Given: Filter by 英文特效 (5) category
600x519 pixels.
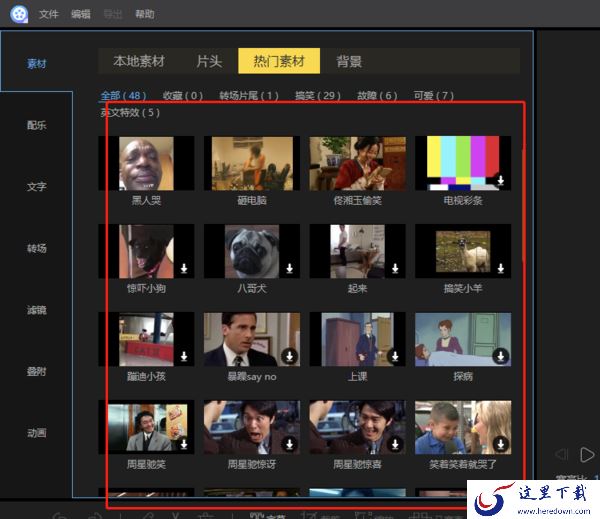Looking at the screenshot, I should [x=130, y=113].
